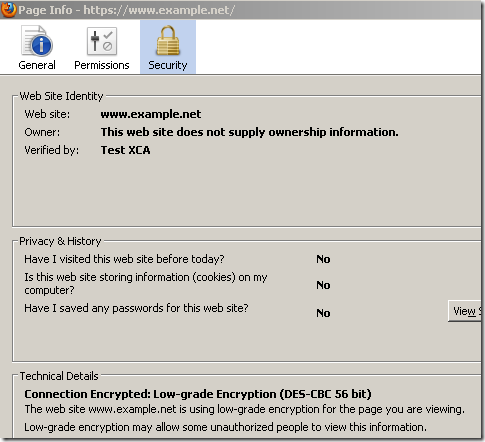Select the Security padlock icon
The height and width of the screenshot is (442, 485).
[x=168, y=41]
